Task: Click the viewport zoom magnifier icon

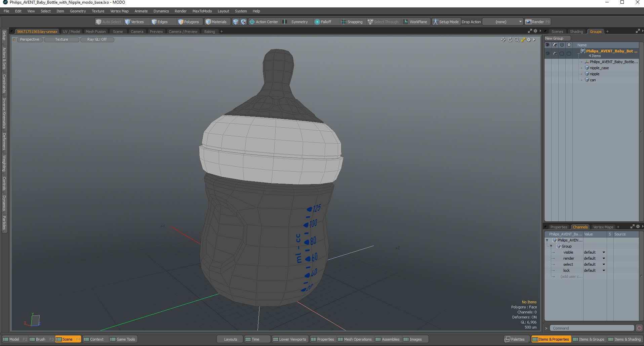Action: point(517,40)
